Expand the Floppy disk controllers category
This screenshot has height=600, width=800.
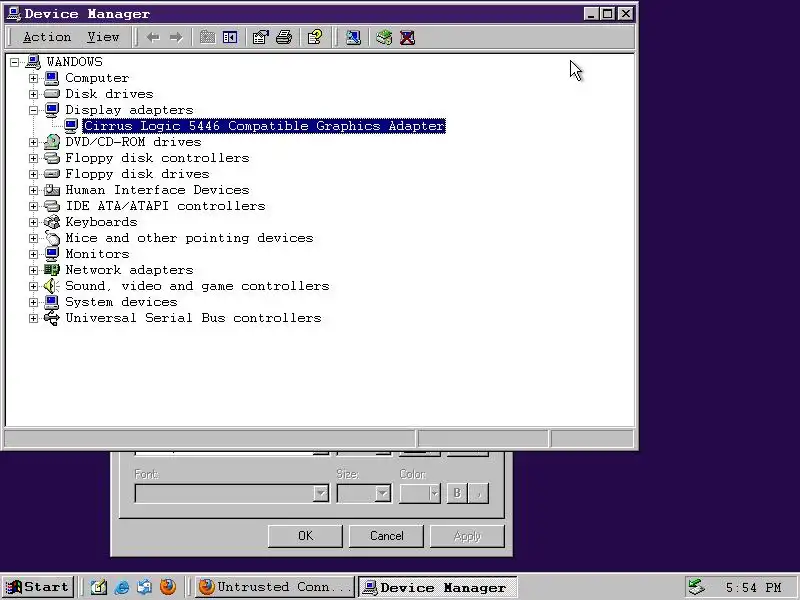pyautogui.click(x=33, y=158)
